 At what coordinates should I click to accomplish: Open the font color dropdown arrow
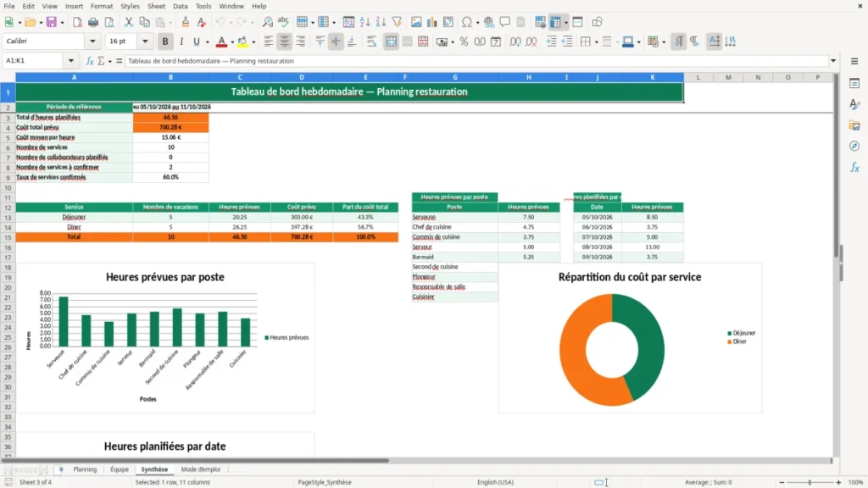232,42
